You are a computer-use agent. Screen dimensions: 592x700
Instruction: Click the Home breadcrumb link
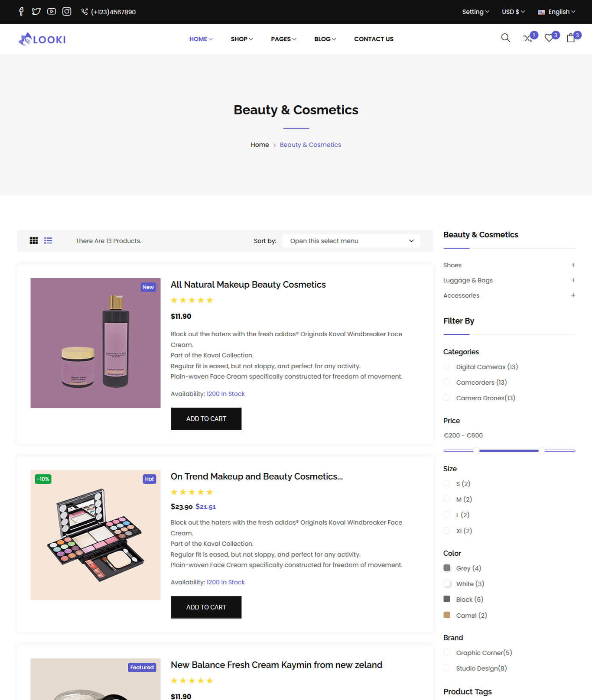point(260,145)
